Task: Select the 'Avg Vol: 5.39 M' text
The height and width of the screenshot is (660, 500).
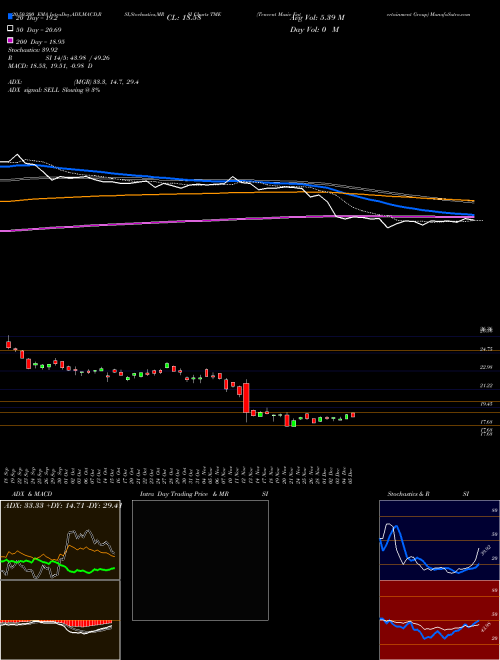Action: point(317,18)
